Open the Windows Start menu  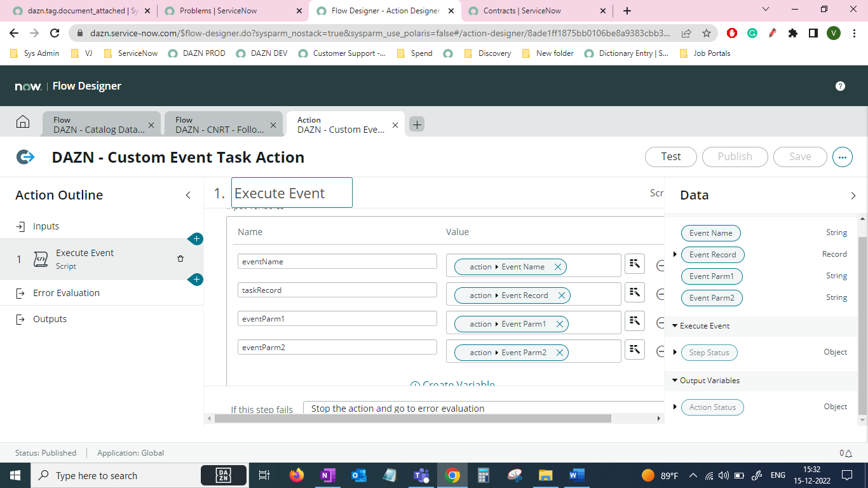15,475
